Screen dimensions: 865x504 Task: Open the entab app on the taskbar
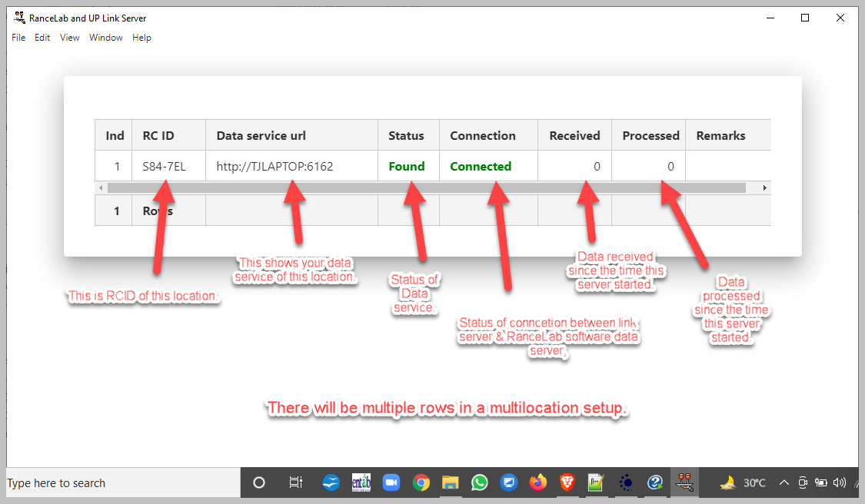coord(361,483)
